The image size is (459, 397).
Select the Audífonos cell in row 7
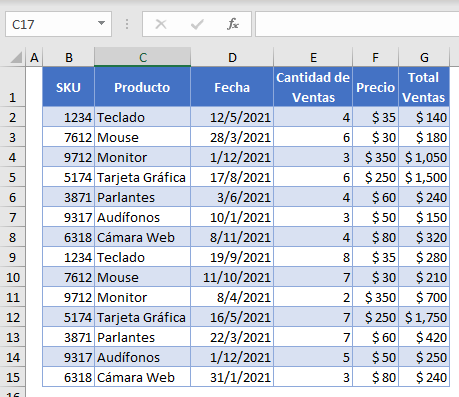pyautogui.click(x=142, y=217)
